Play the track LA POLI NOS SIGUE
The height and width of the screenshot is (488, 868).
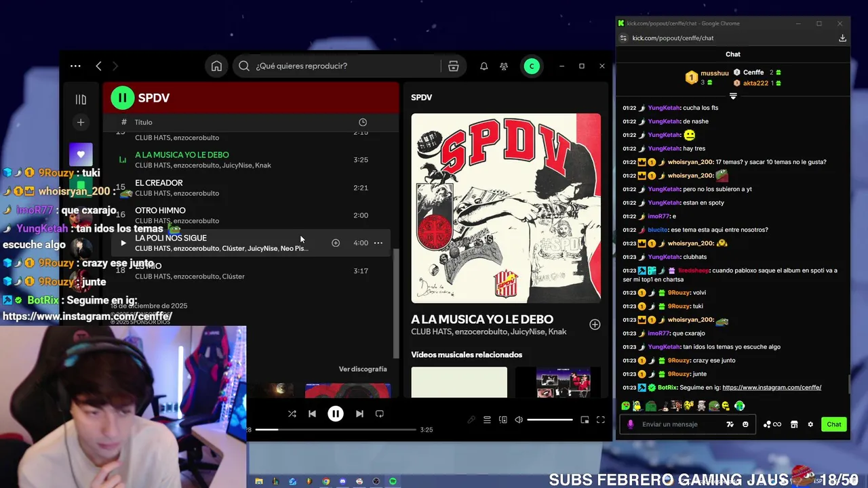point(123,243)
